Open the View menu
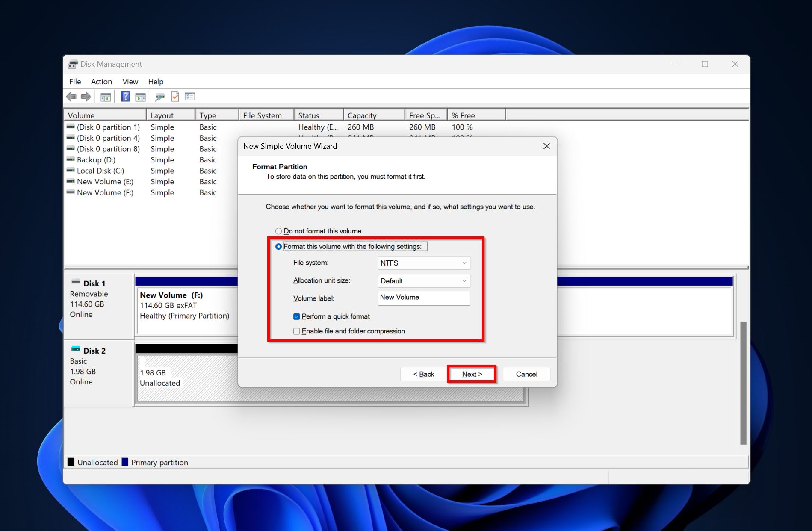The height and width of the screenshot is (531, 812). coord(130,82)
